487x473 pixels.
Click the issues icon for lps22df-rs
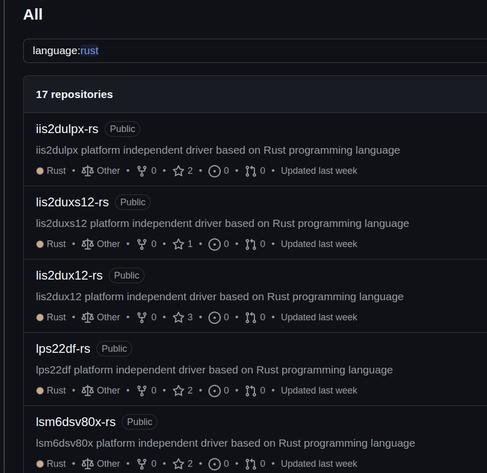click(214, 391)
